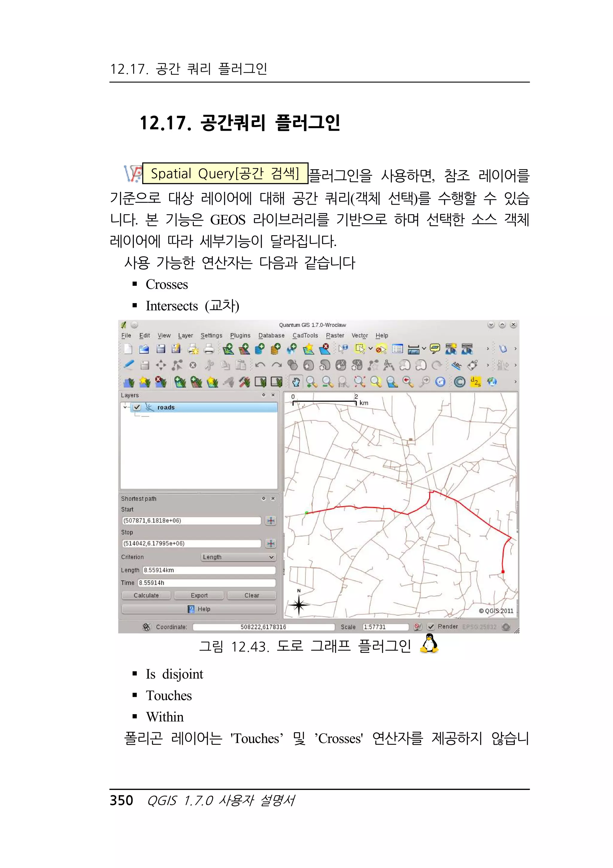Click the Redo arrow icon
Screen dimensions: 613x868
[x=277, y=365]
